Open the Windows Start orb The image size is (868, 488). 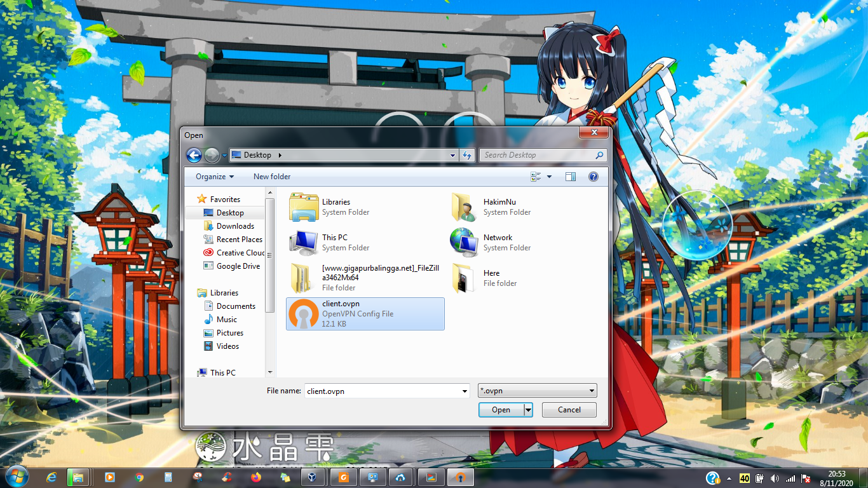(16, 477)
